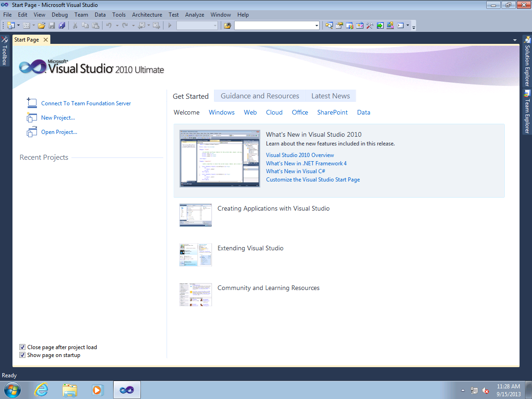Open Internet Explorer from taskbar
Viewport: 532px width, 399px height.
click(x=41, y=390)
